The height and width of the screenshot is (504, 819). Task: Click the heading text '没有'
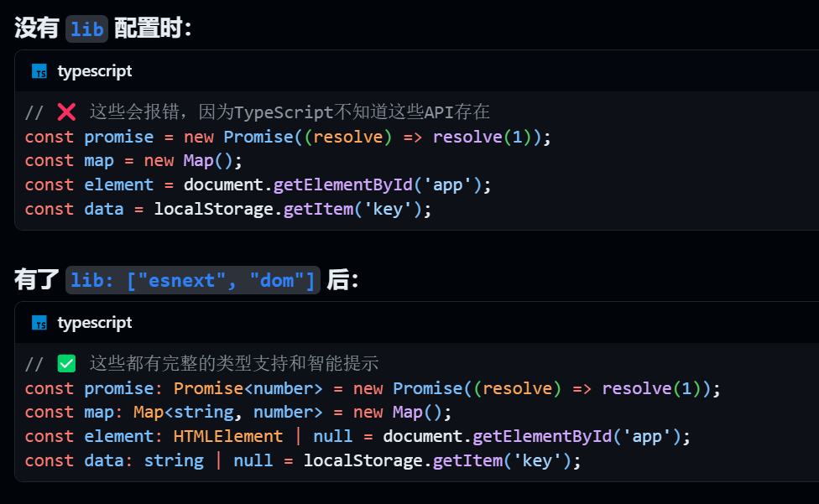click(x=37, y=29)
